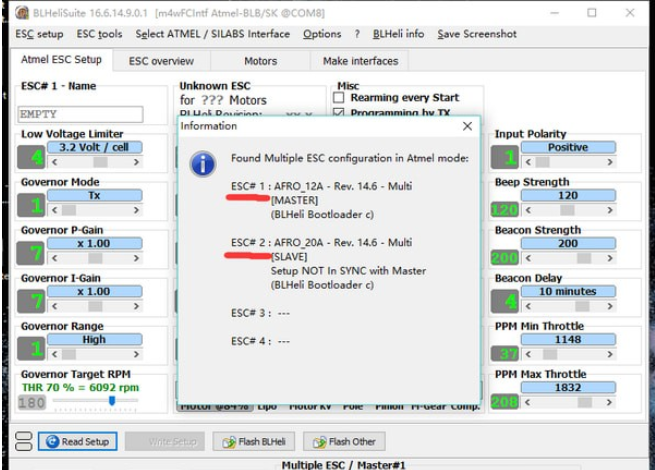This screenshot has width=655, height=470.
Task: Click ESC# 2 AFRO_20A entry in dialog
Action: [x=322, y=242]
